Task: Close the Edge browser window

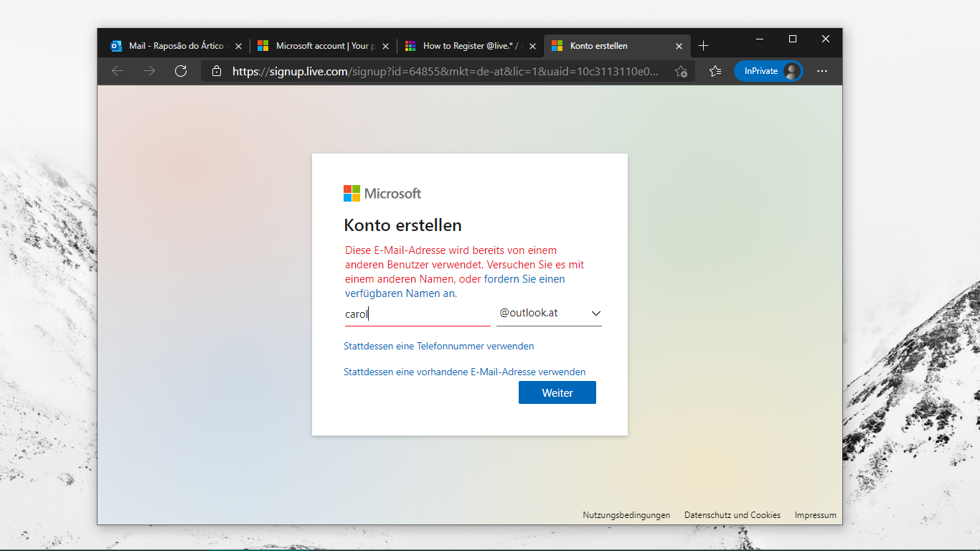Action: (x=826, y=39)
